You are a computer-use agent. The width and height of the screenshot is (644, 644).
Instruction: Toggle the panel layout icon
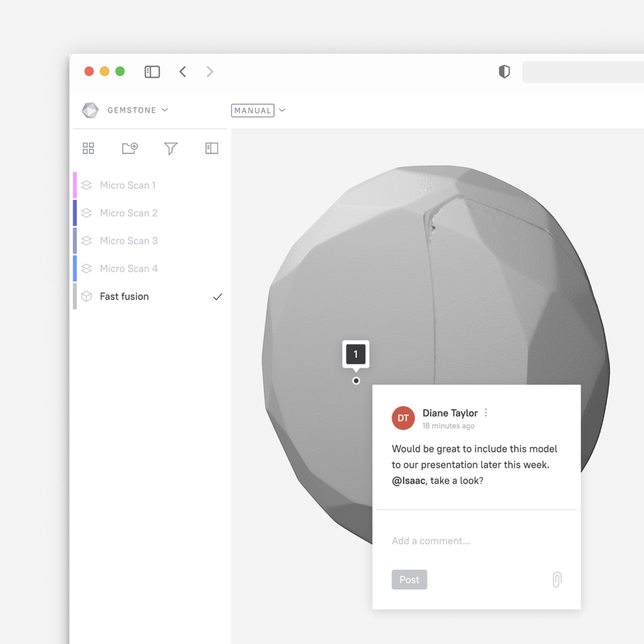coord(212,149)
